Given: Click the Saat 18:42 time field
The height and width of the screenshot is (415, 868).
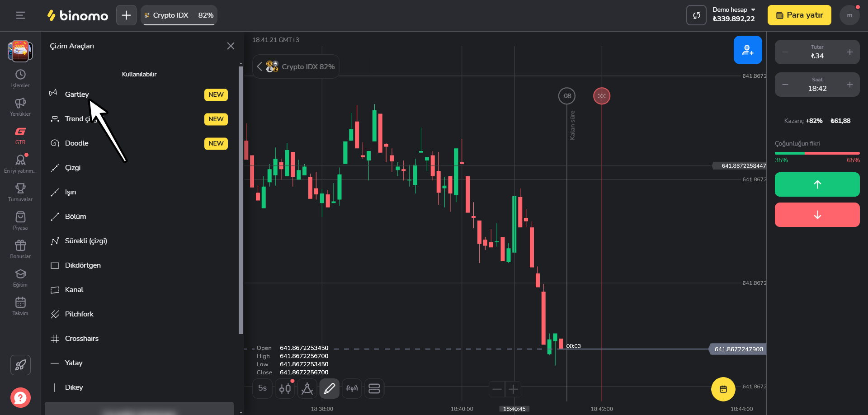Looking at the screenshot, I should point(817,85).
